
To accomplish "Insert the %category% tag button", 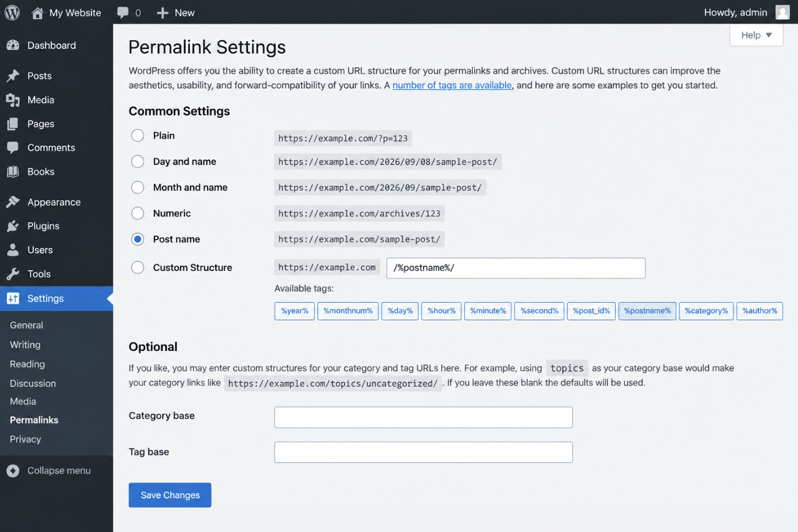I will pyautogui.click(x=706, y=311).
